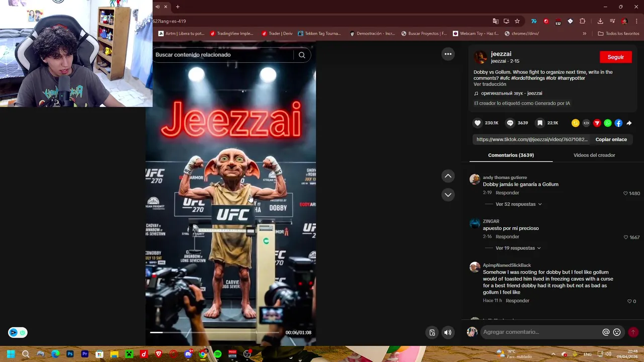Focus the Buscar contenido relacionado search field
The image size is (644, 362).
tap(224, 55)
